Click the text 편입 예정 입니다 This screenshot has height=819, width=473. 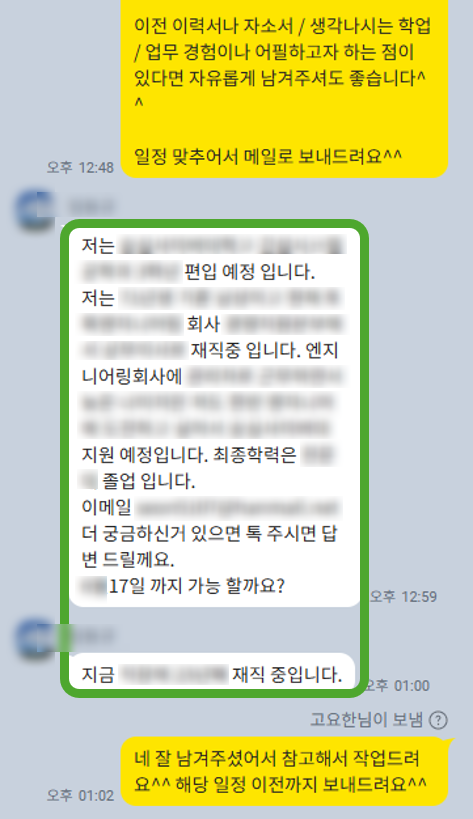click(x=249, y=272)
